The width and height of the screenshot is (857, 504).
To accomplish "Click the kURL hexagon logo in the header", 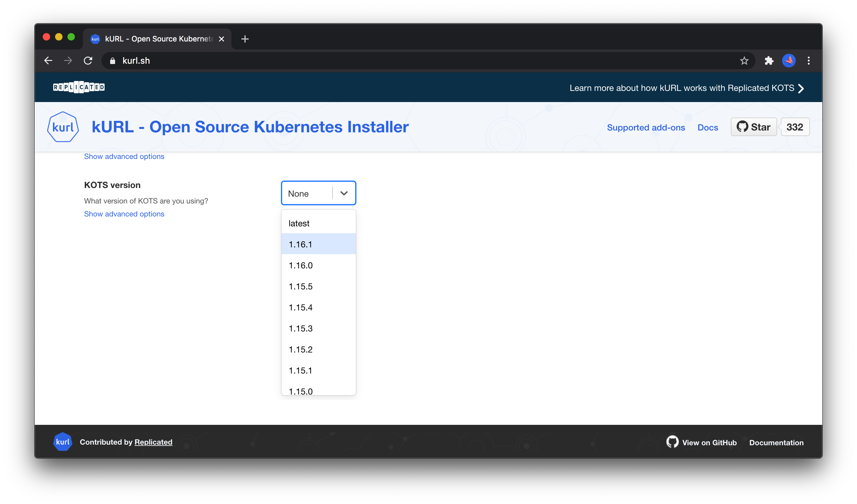I will pyautogui.click(x=62, y=127).
